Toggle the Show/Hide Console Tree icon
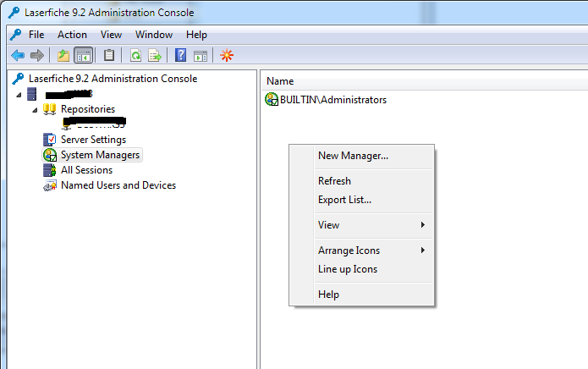 [83, 56]
